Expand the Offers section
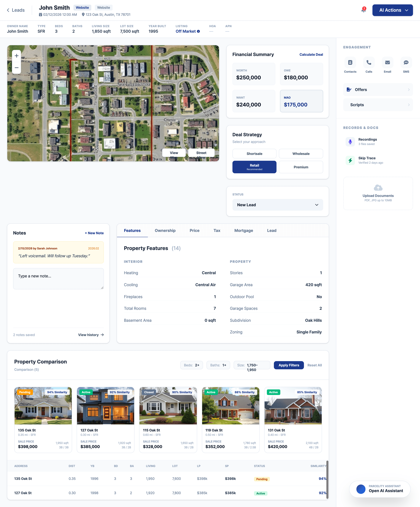The width and height of the screenshot is (420, 507). coord(378,89)
